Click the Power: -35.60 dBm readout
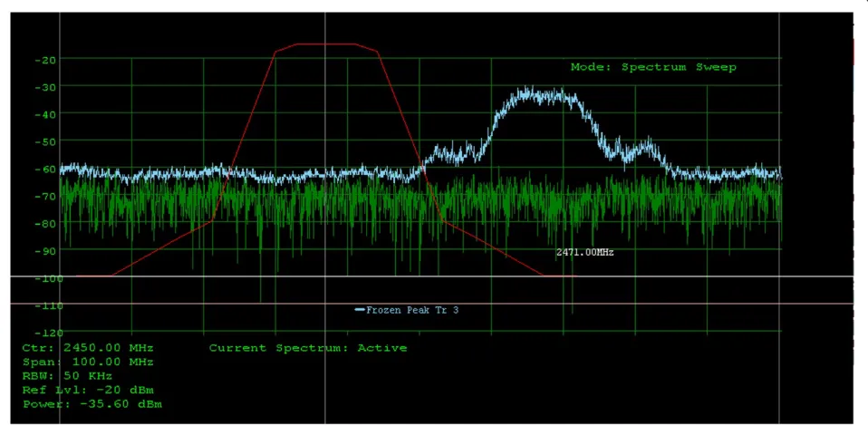Screen dimensions: 868x426 point(92,404)
